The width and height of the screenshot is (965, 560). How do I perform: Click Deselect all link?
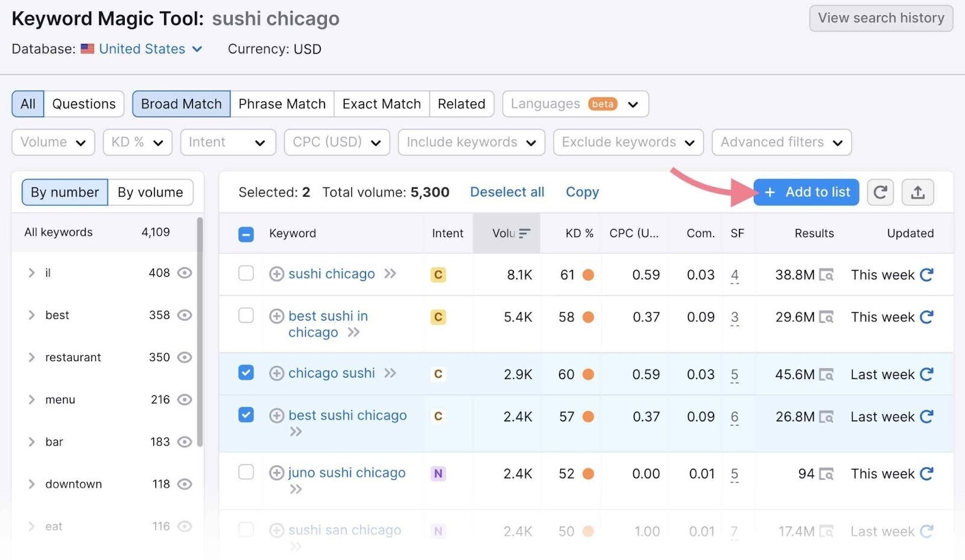pyautogui.click(x=507, y=192)
